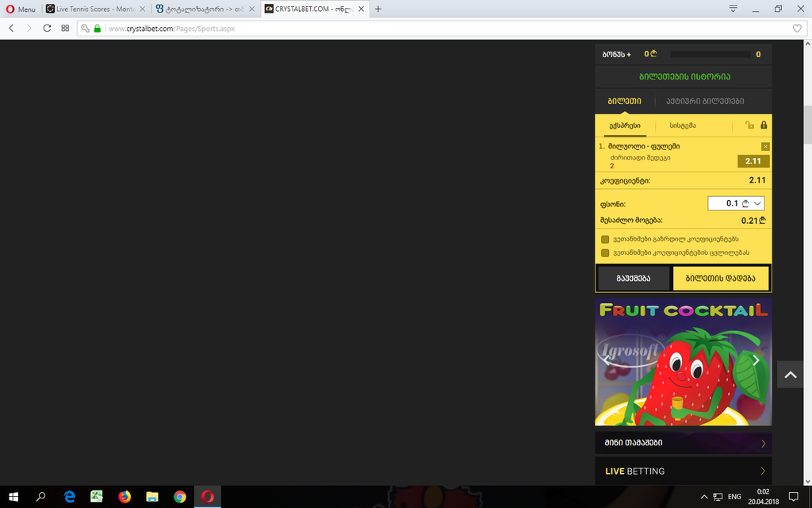Show previous banner with left arrow
The image size is (812, 508).
[607, 361]
